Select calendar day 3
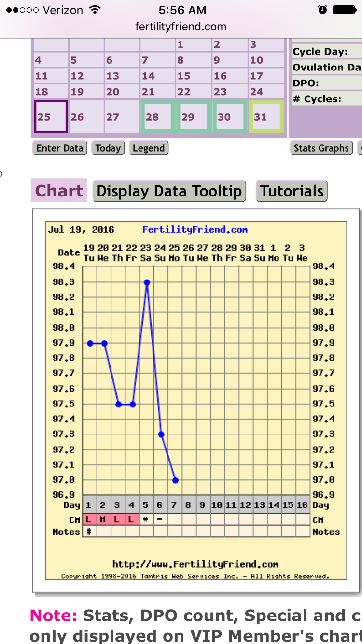This screenshot has width=362, height=644. pyautogui.click(x=266, y=45)
